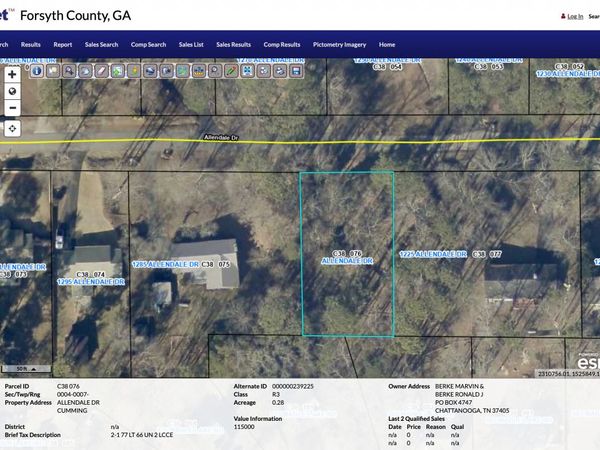
Task: Click the PO BOX 4747 address line
Action: 453,403
